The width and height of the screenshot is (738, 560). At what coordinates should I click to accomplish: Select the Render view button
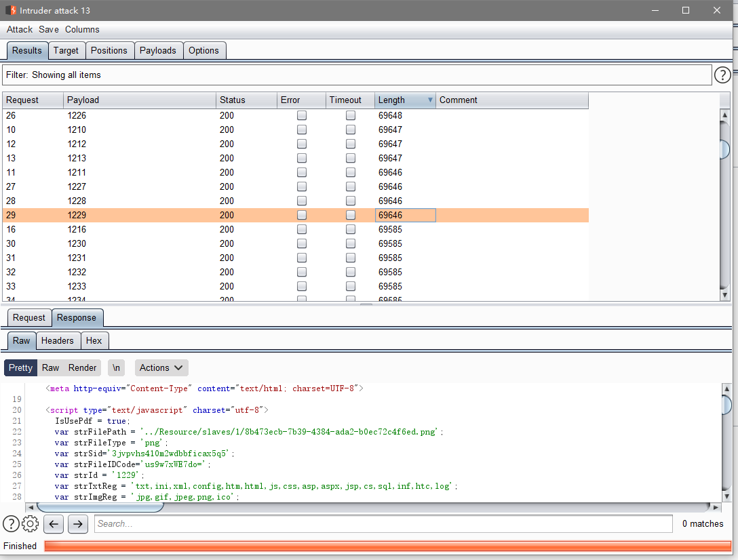[x=82, y=367]
